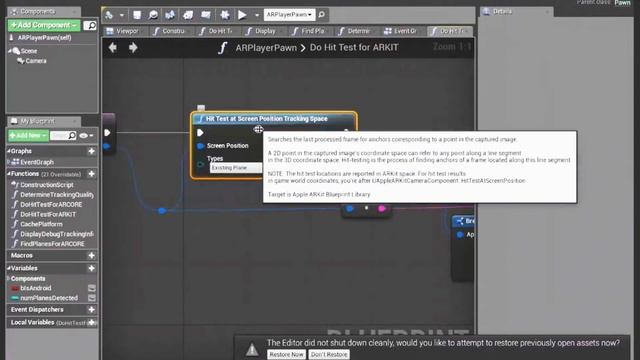Click the Compile toolbar icon
This screenshot has width=640, height=360.
click(x=109, y=15)
